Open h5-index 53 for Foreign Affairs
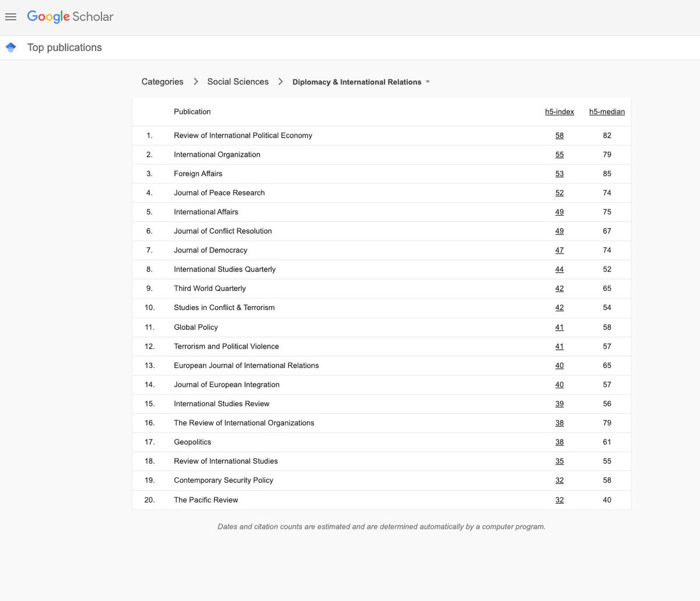Image resolution: width=700 pixels, height=601 pixels. point(559,174)
